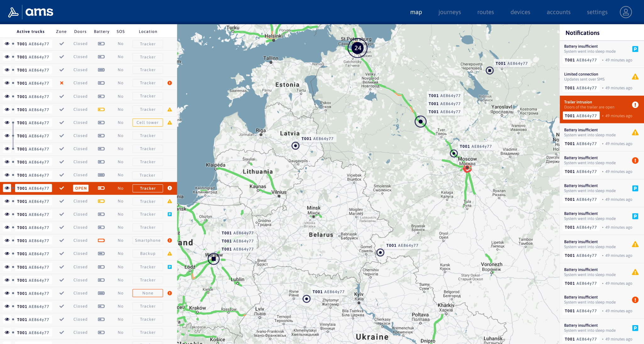Click the orange battery icon in the Smartphone row
The width and height of the screenshot is (644, 344).
[101, 240]
